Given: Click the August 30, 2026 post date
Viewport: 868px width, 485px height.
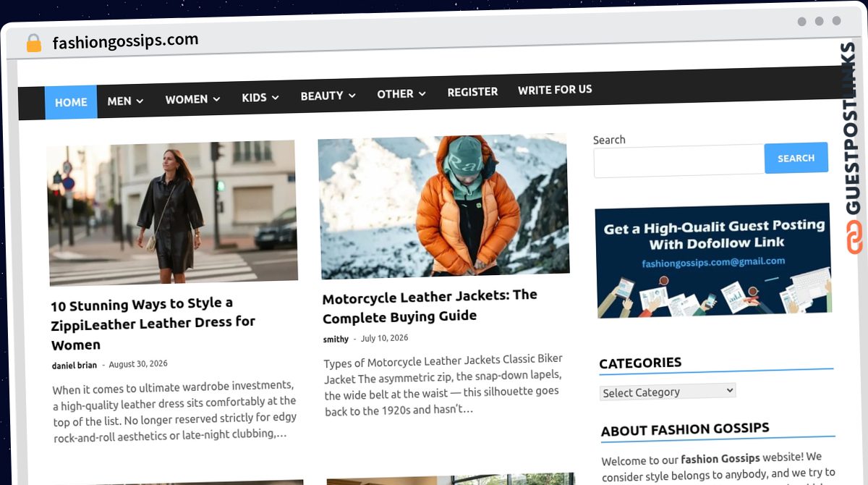Looking at the screenshot, I should click(x=138, y=364).
